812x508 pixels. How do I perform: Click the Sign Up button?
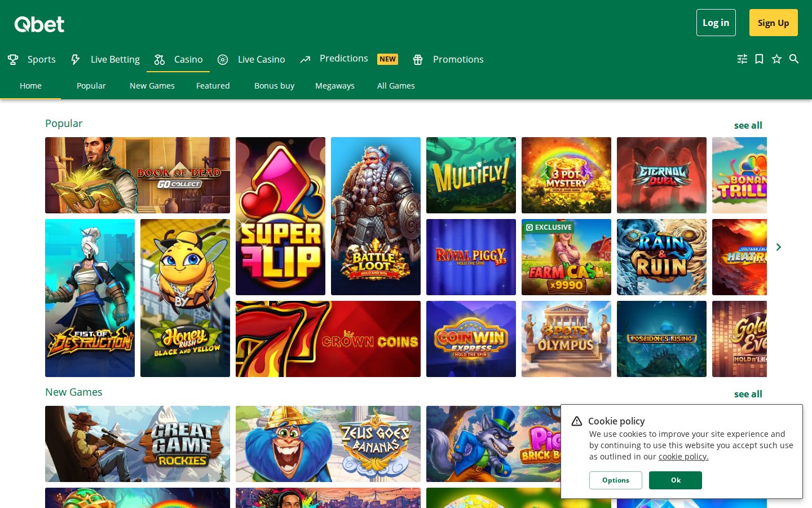[x=774, y=23]
